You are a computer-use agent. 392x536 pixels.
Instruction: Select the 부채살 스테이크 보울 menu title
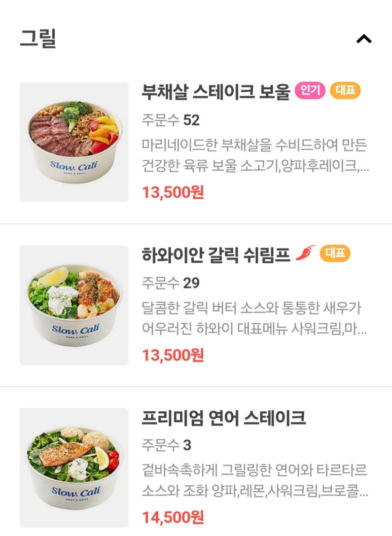coord(216,92)
